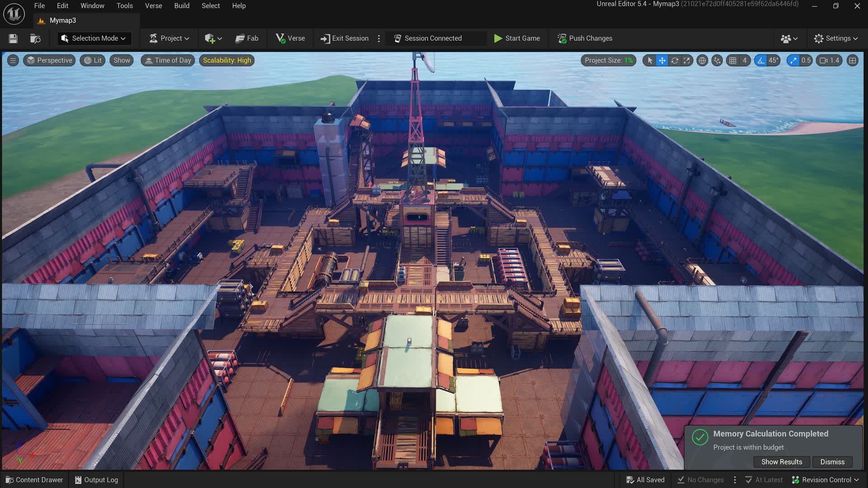The image size is (868, 488).
Task: Open the team members dropdown
Action: tap(789, 38)
